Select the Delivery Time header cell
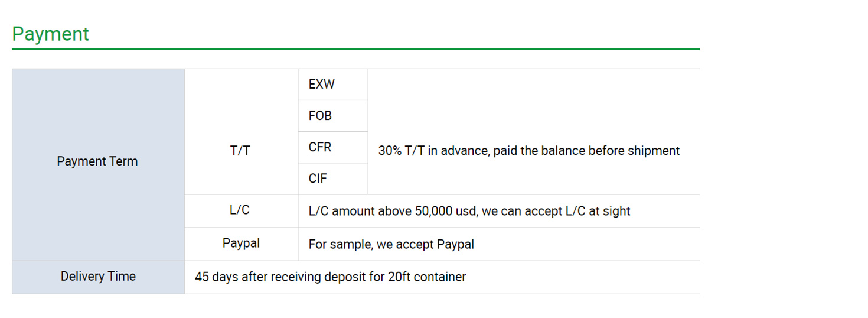Screen dimensions: 868x318 (98, 277)
